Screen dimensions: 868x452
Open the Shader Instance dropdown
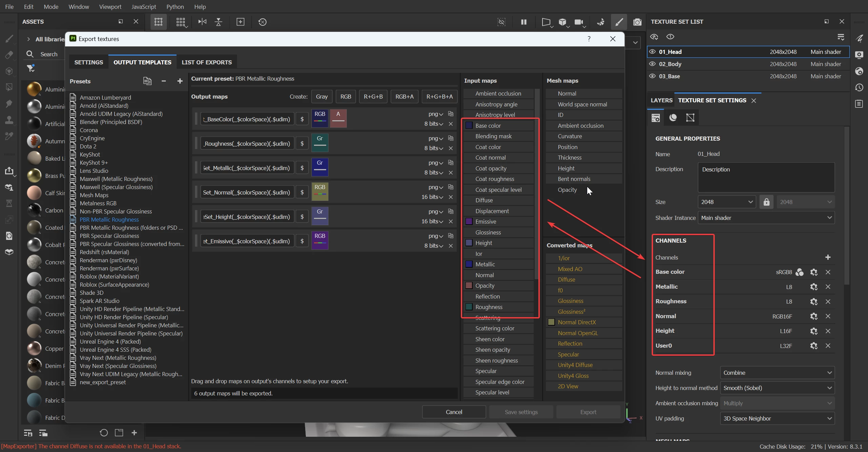[x=766, y=218]
